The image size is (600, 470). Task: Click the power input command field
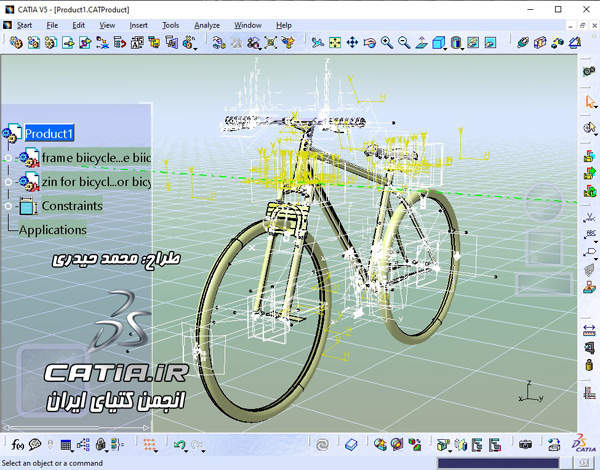498,463
